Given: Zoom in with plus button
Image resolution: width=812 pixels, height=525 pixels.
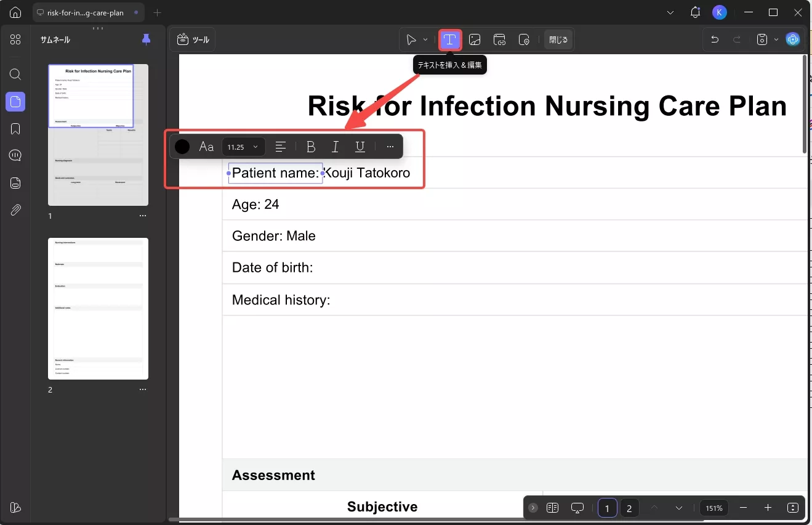Looking at the screenshot, I should [x=768, y=508].
